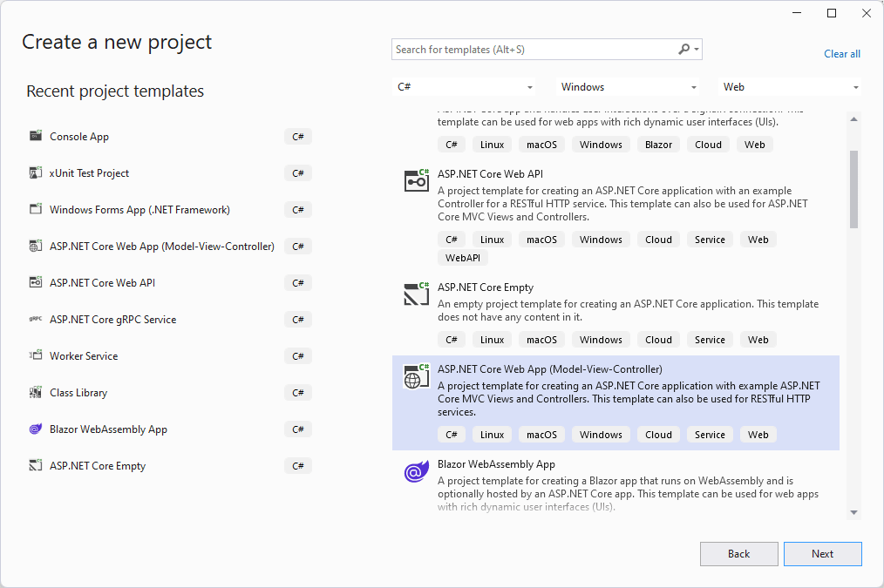Click the C# tag beside Worker Service
This screenshot has width=884, height=588.
297,356
